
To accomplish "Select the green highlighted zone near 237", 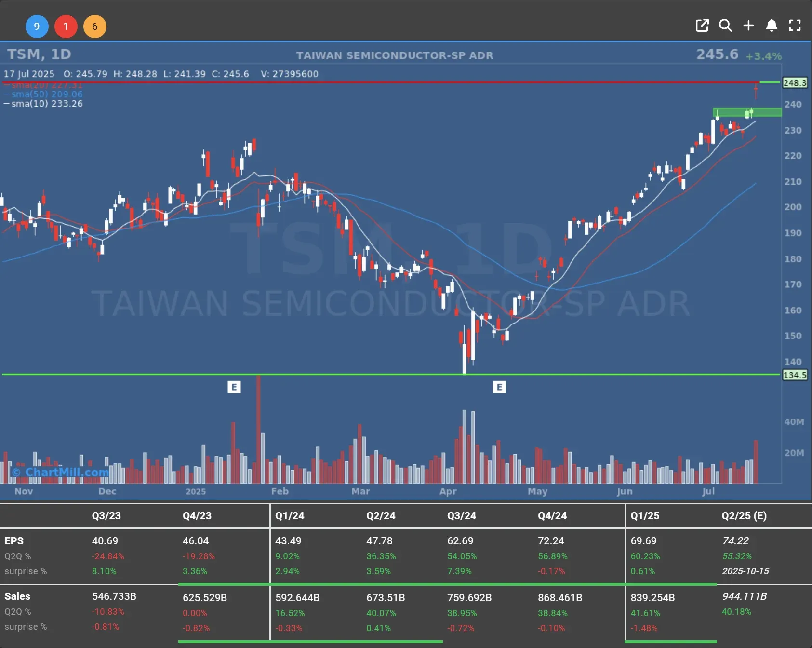I will pos(747,112).
